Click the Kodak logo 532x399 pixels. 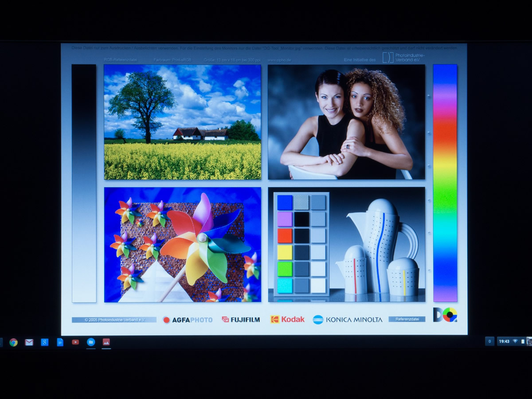(287, 319)
